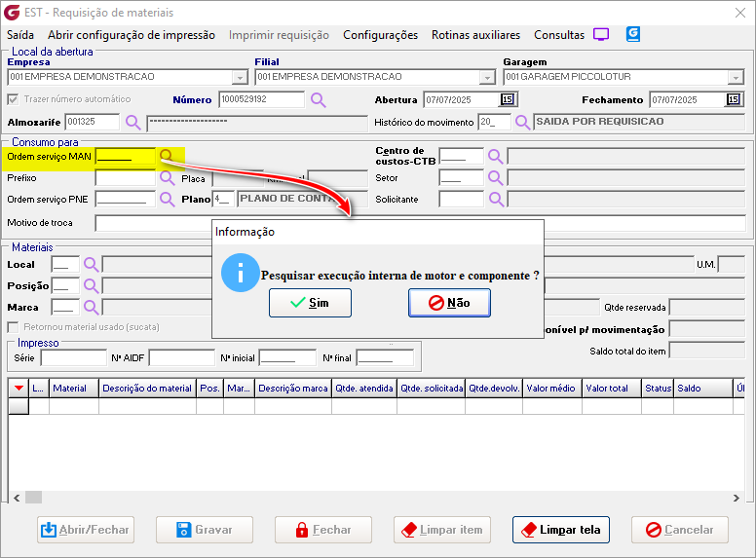
Task: Click Almoxarife search magnifier icon
Action: pos(132,122)
